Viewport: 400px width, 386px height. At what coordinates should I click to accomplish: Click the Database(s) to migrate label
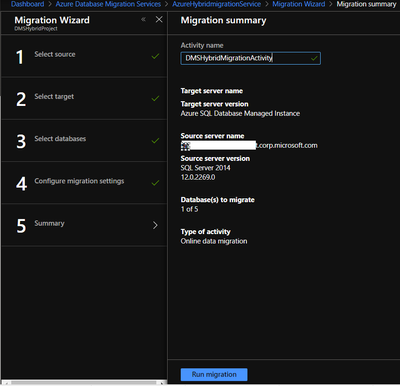(217, 200)
